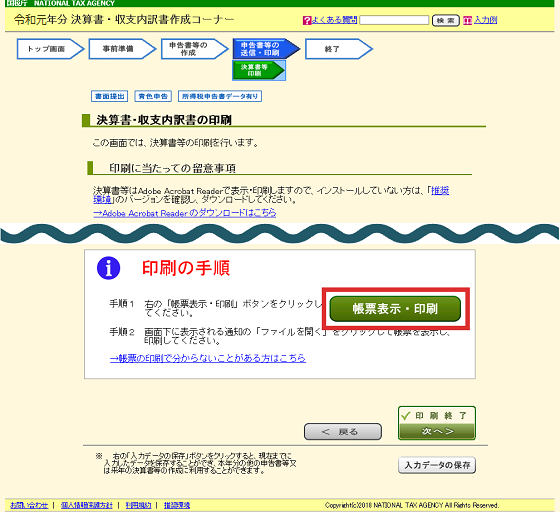Click the 帳票表示・印刷 green button
Image resolution: width=560 pixels, height=512 pixels.
click(x=395, y=308)
